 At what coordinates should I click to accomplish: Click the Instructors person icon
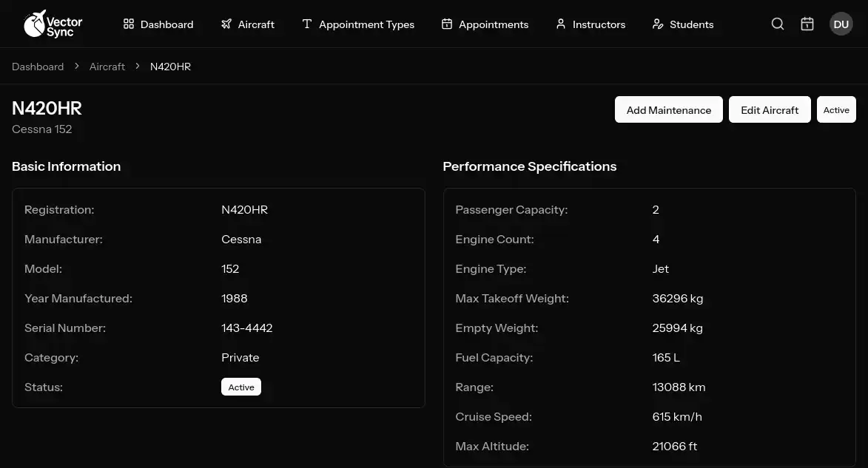(x=561, y=24)
